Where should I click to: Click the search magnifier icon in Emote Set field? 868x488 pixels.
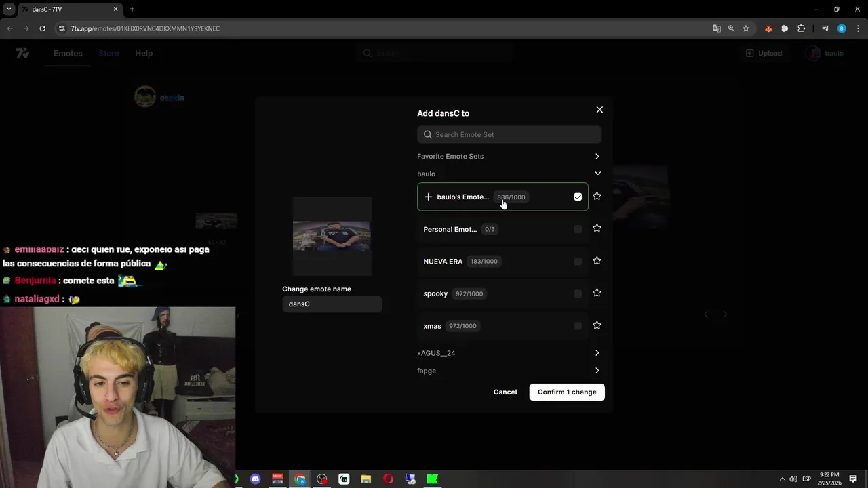pos(428,134)
